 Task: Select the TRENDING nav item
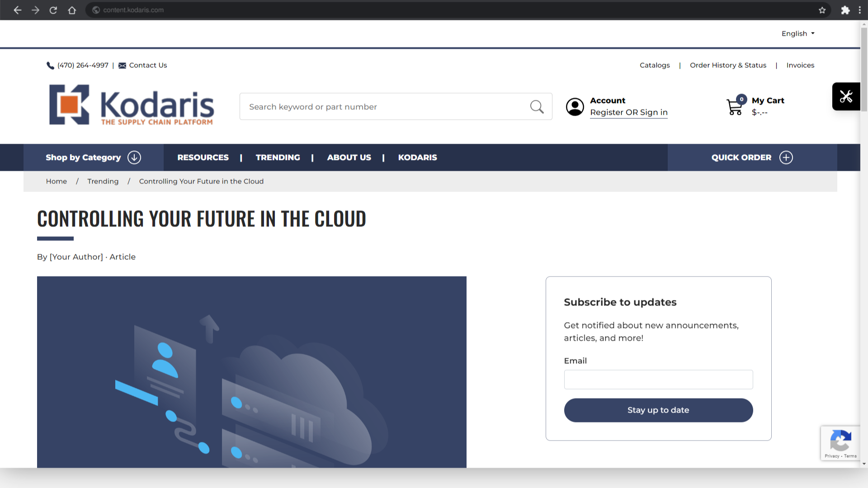coord(278,157)
